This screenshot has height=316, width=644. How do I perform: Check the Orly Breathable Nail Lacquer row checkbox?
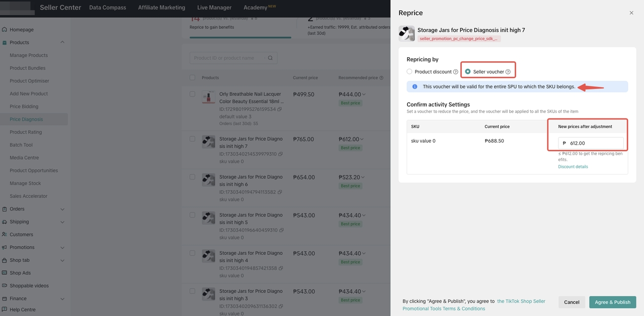tap(192, 94)
